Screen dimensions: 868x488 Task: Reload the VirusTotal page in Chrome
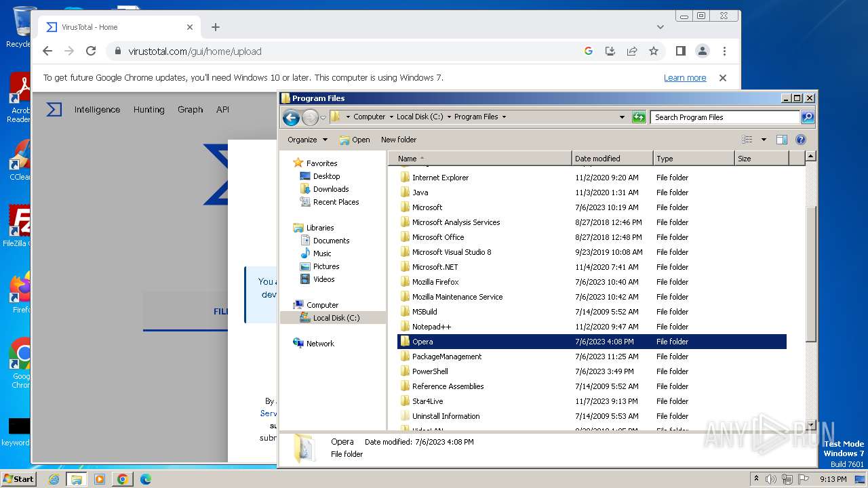click(91, 51)
